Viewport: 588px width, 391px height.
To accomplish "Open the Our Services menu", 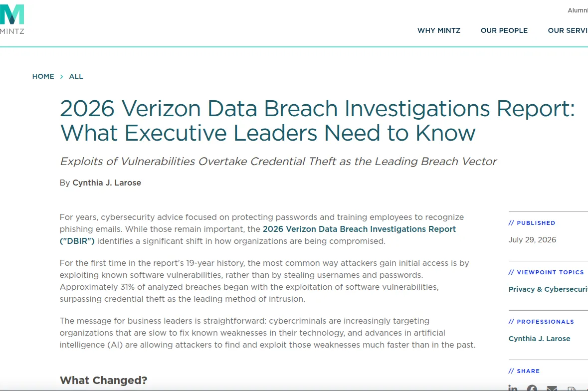I will click(568, 30).
